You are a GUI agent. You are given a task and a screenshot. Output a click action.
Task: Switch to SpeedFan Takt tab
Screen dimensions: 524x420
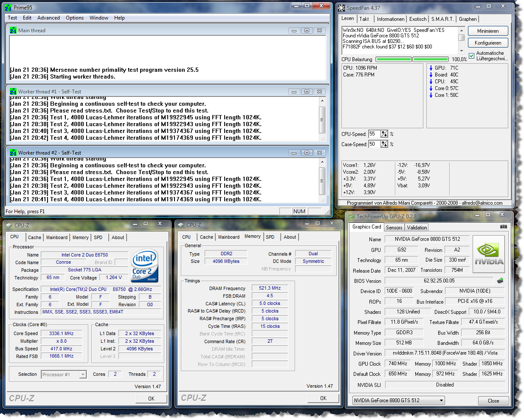pyautogui.click(x=364, y=19)
